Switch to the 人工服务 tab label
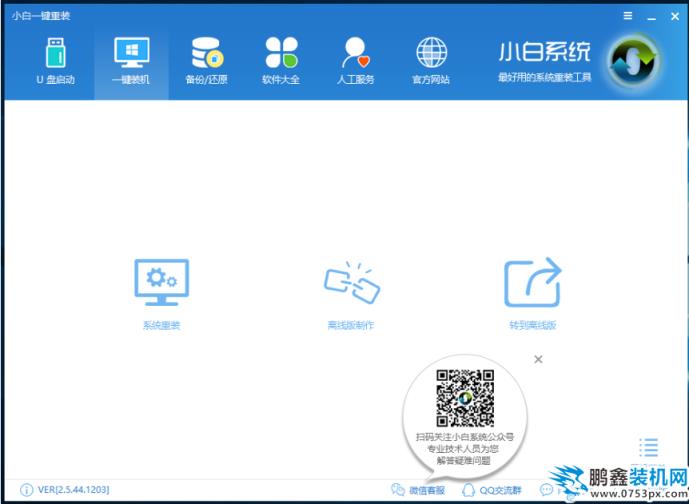689x504 pixels. 355,80
